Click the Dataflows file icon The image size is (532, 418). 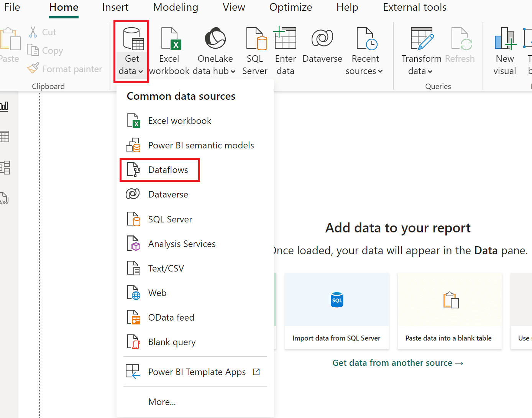click(134, 170)
